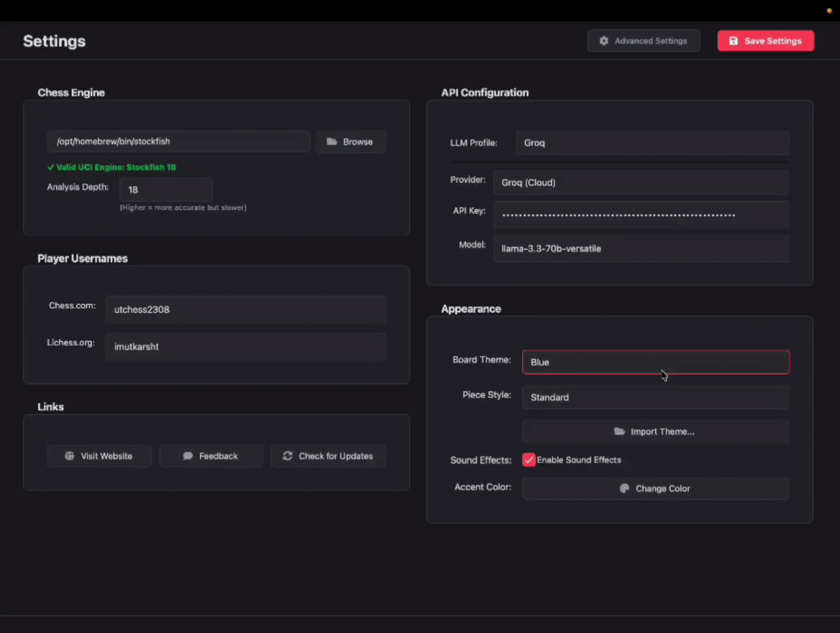840x633 pixels.
Task: Click the Chess.com username input field
Action: [245, 310]
